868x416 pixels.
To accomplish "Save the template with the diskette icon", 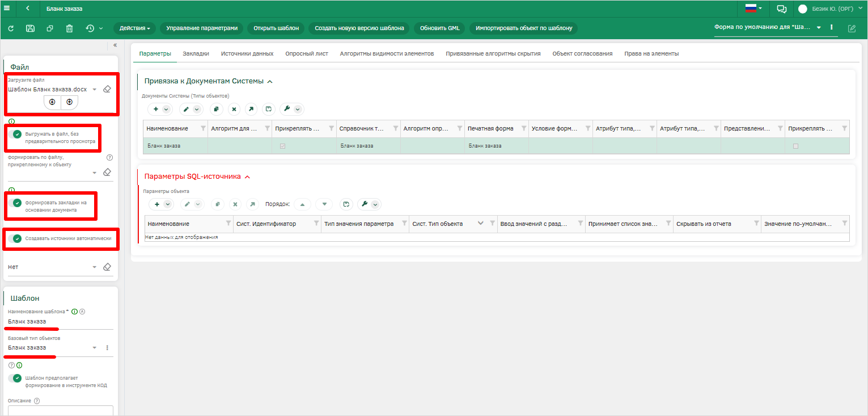I will (31, 28).
